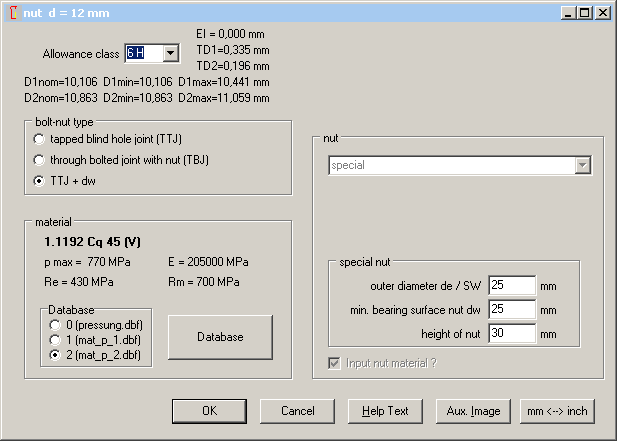Click the outer diameter de / SW field

[x=512, y=286]
